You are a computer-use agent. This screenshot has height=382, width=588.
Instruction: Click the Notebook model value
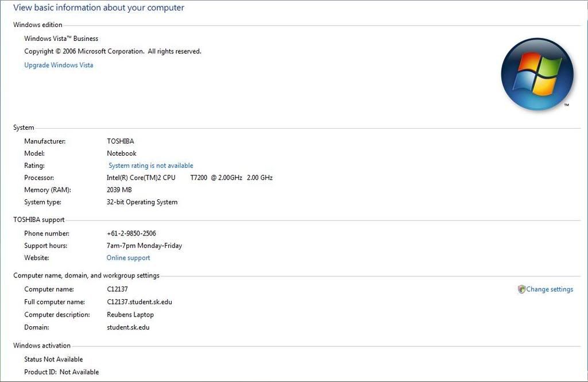(x=122, y=153)
